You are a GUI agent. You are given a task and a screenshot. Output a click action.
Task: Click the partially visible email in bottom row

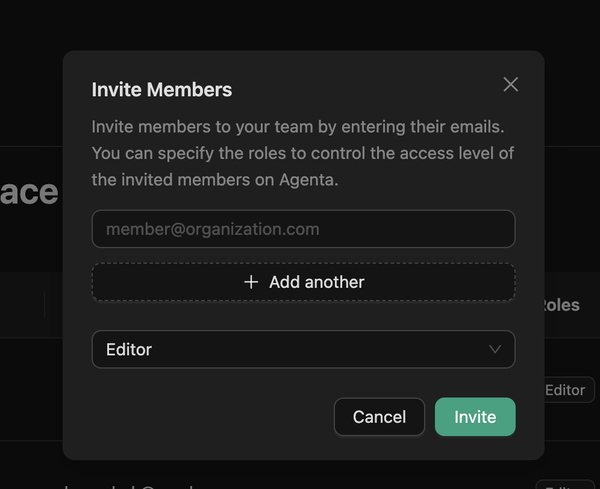tap(130, 485)
